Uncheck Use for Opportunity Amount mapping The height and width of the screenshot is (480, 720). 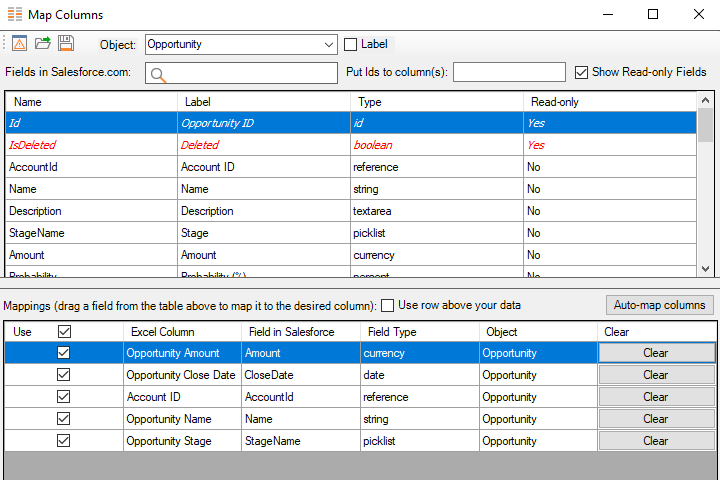tap(63, 353)
